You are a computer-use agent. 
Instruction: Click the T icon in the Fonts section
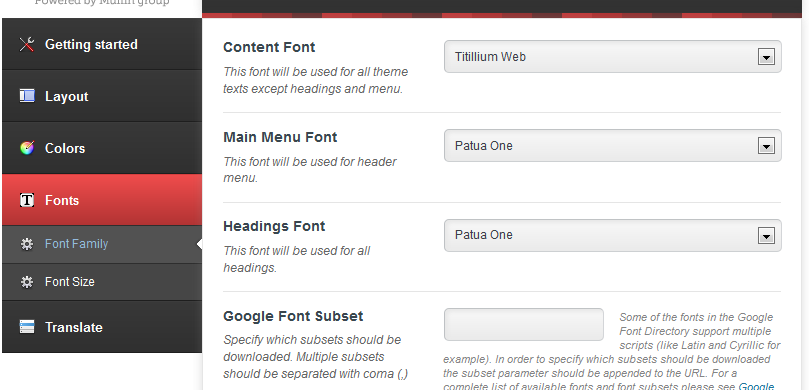27,200
